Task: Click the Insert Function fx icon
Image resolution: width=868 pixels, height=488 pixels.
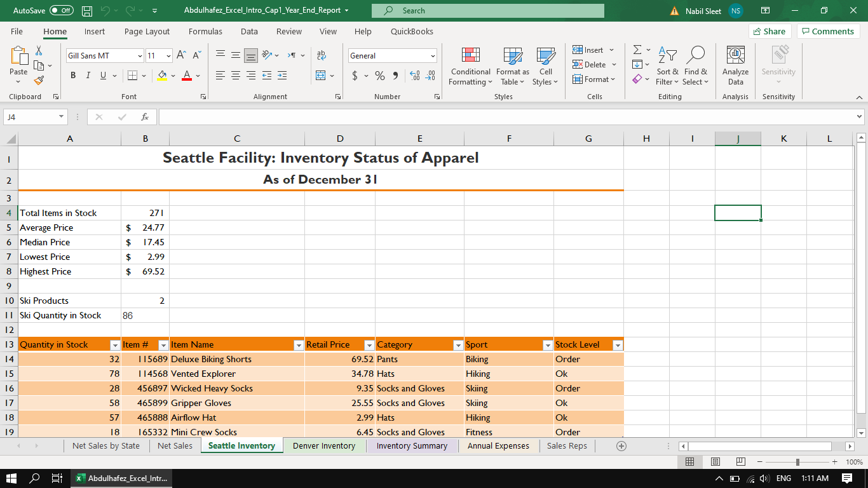Action: [145, 117]
